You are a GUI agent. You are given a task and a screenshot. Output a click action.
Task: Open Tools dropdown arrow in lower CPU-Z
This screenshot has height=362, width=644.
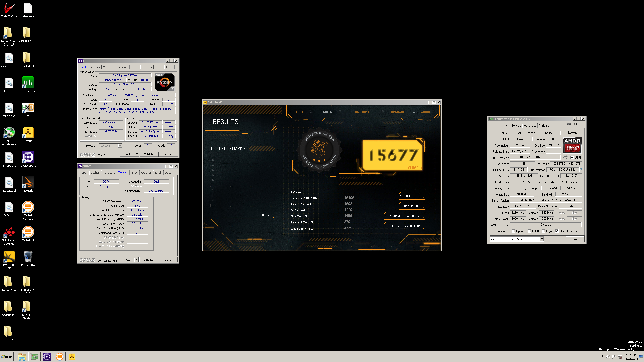tap(136, 260)
